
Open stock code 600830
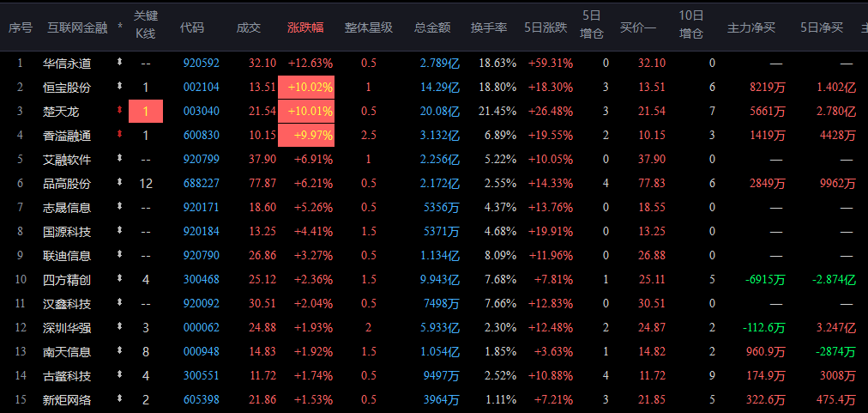tap(202, 136)
